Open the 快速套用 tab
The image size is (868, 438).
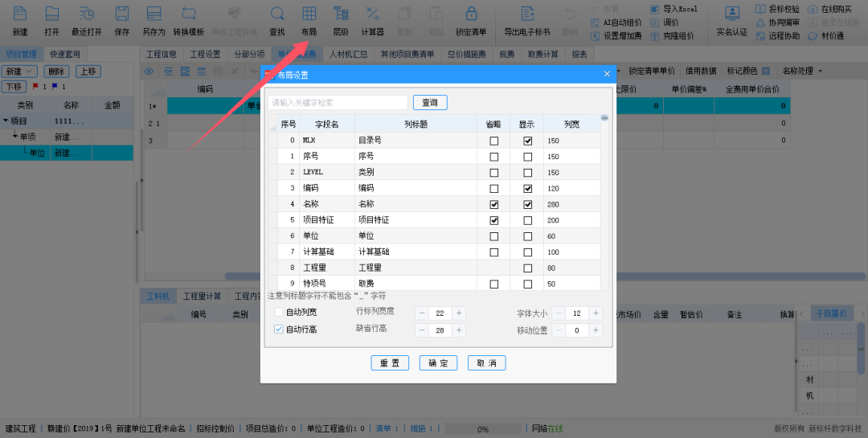64,54
